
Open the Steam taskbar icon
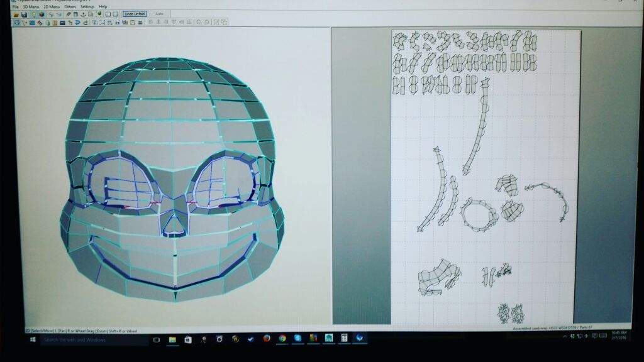coord(250,339)
